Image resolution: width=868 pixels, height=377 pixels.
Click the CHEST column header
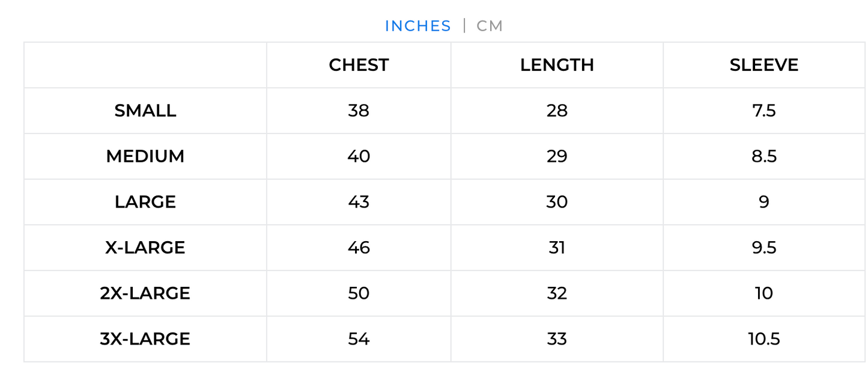click(x=359, y=65)
